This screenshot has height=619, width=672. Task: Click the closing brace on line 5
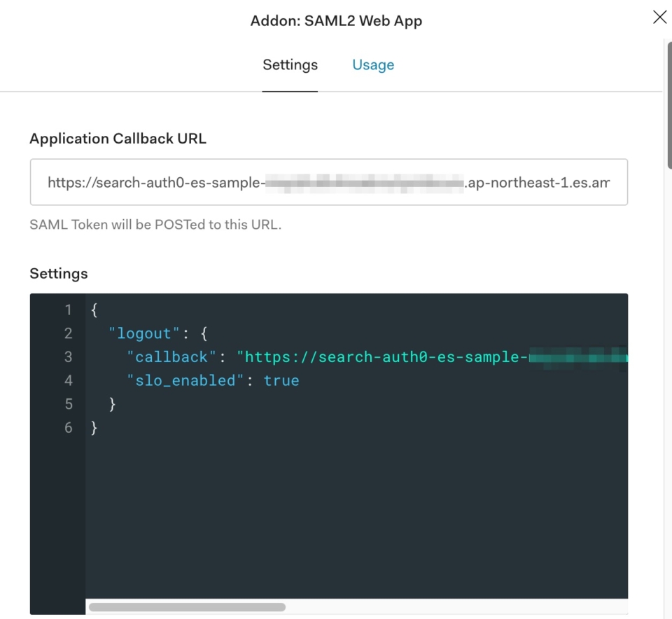[112, 404]
